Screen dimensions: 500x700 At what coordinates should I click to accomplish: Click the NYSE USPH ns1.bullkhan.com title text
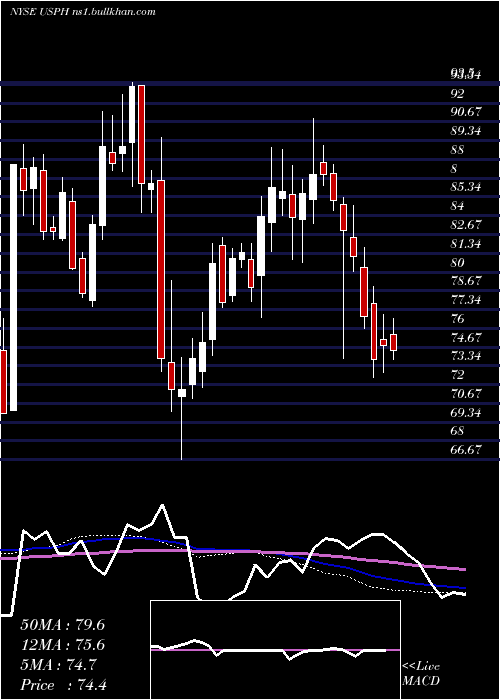(x=83, y=11)
